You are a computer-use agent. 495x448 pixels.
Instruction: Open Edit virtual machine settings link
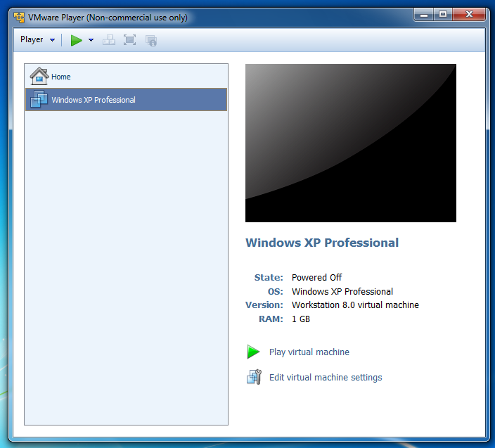(326, 377)
